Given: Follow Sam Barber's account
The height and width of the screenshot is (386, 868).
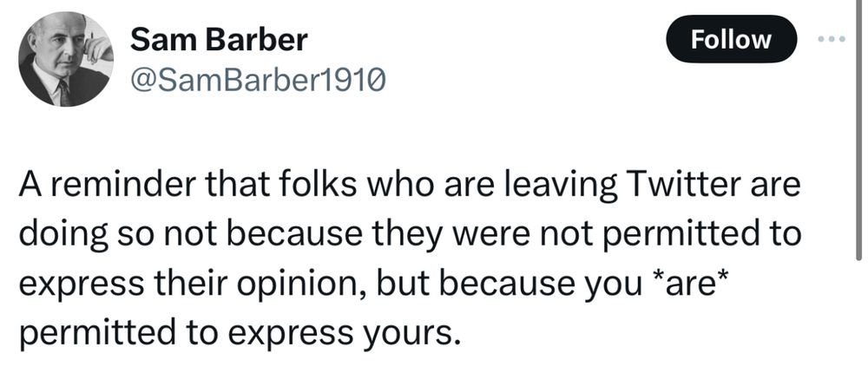Looking at the screenshot, I should point(731,39).
